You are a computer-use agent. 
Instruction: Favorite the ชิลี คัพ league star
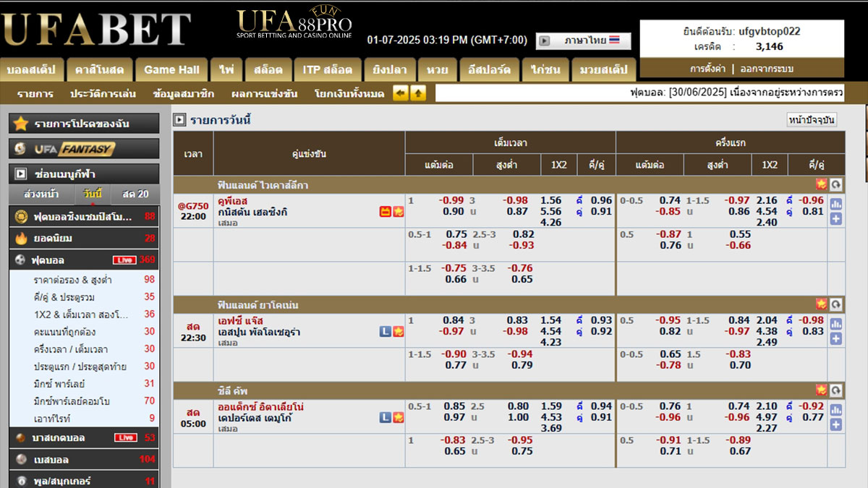point(821,390)
